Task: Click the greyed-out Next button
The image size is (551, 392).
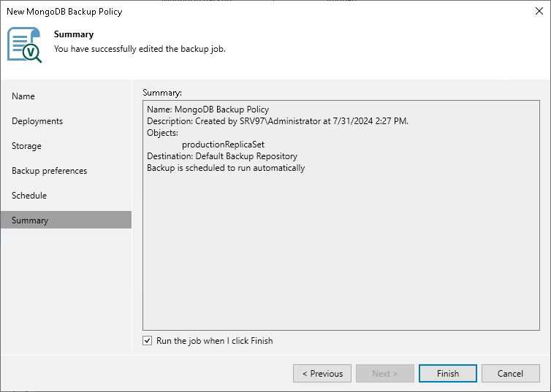Action: [385, 374]
